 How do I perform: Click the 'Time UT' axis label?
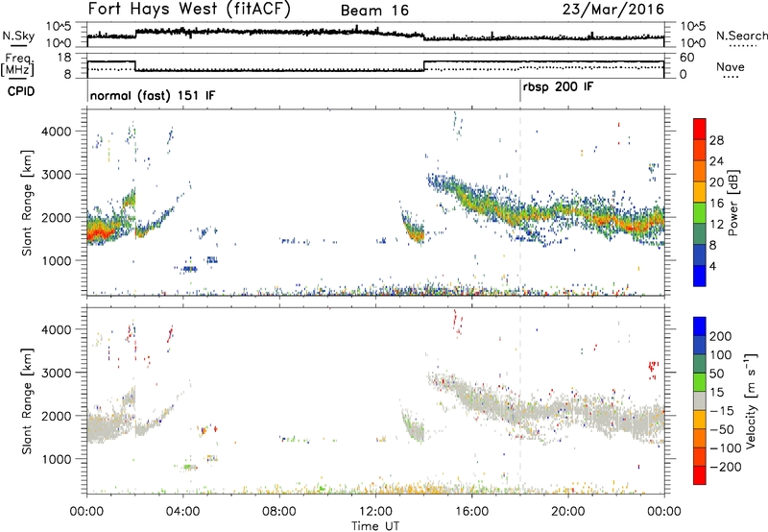pos(375,526)
